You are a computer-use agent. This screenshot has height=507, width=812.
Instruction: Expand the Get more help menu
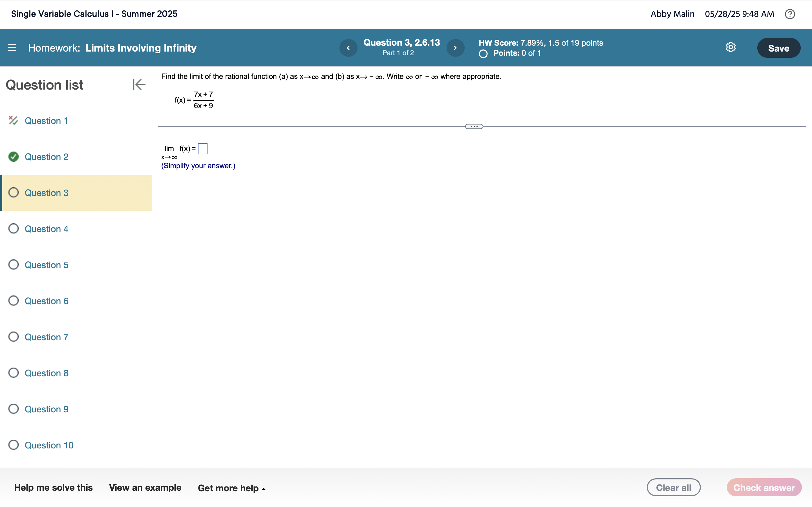[x=231, y=488]
